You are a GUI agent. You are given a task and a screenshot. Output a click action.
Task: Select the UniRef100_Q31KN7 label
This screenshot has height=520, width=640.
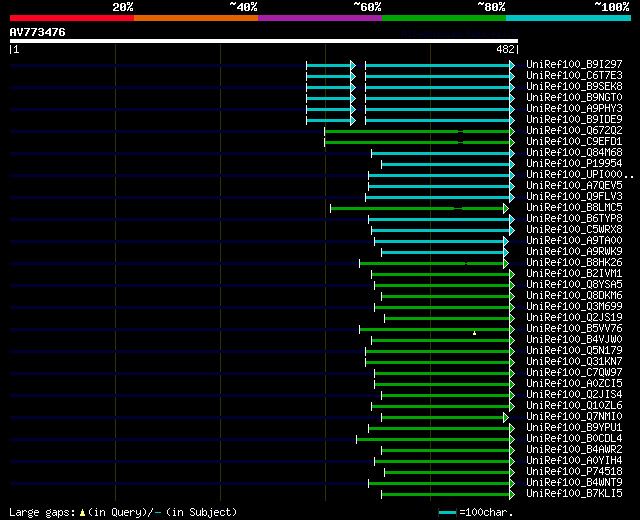coord(574,362)
